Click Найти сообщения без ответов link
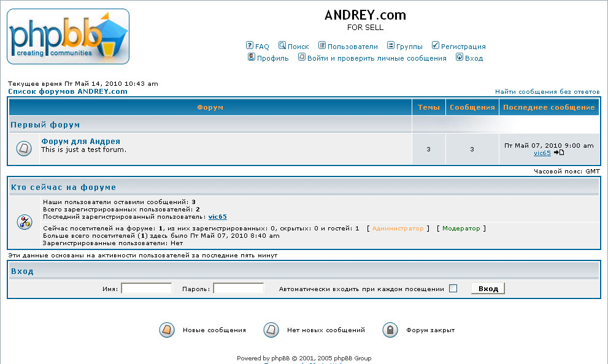 [547, 92]
